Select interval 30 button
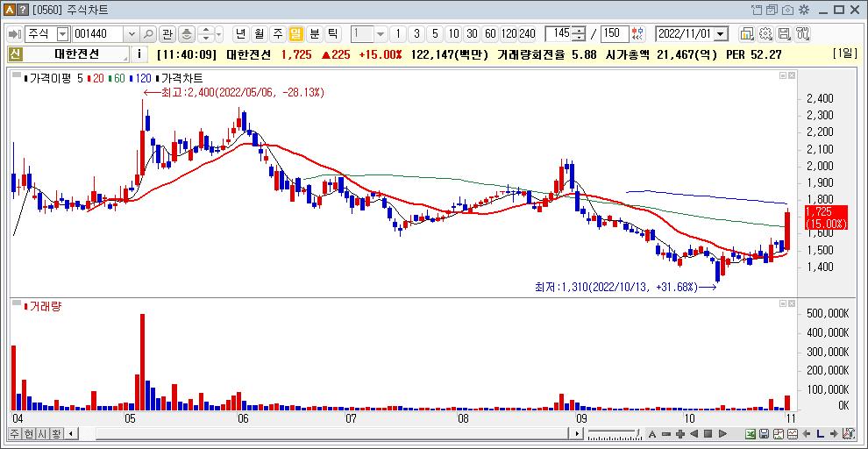Screen dimensions: 868x449 click(x=472, y=34)
